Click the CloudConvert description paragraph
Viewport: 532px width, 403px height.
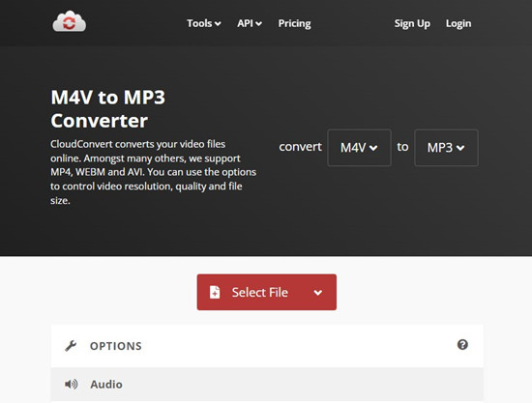pyautogui.click(x=154, y=172)
